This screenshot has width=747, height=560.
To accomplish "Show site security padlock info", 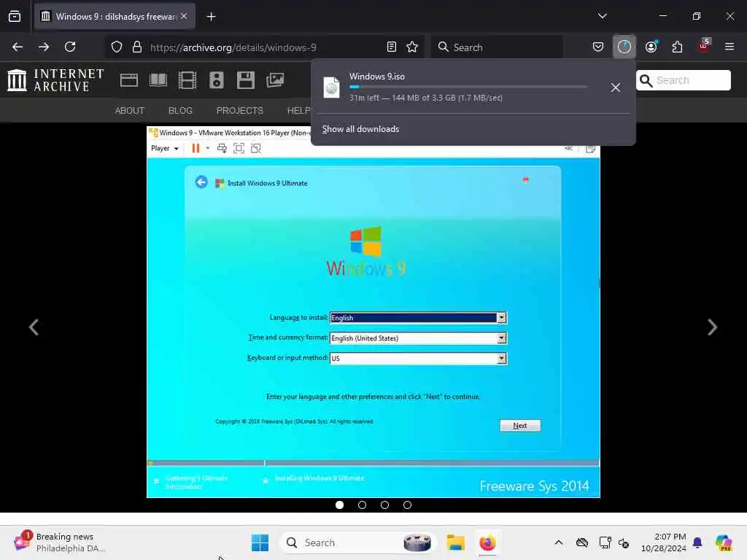I will [137, 47].
